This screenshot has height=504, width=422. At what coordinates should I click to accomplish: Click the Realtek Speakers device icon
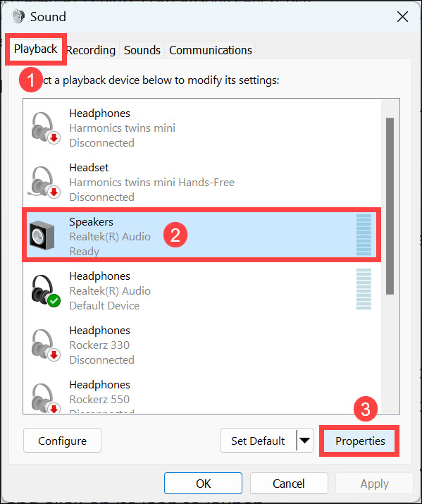(42, 235)
